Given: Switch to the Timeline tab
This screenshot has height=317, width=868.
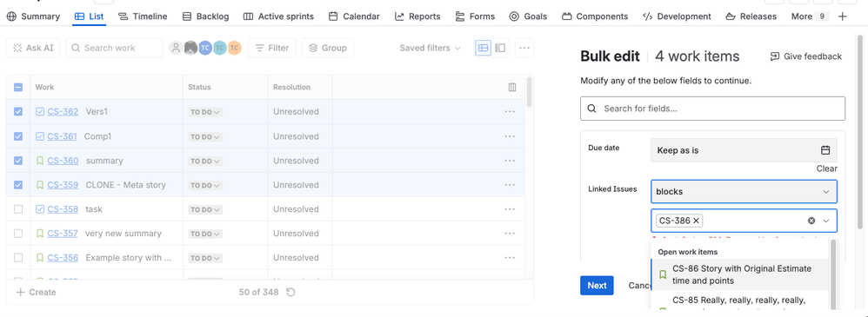Looking at the screenshot, I should [143, 17].
